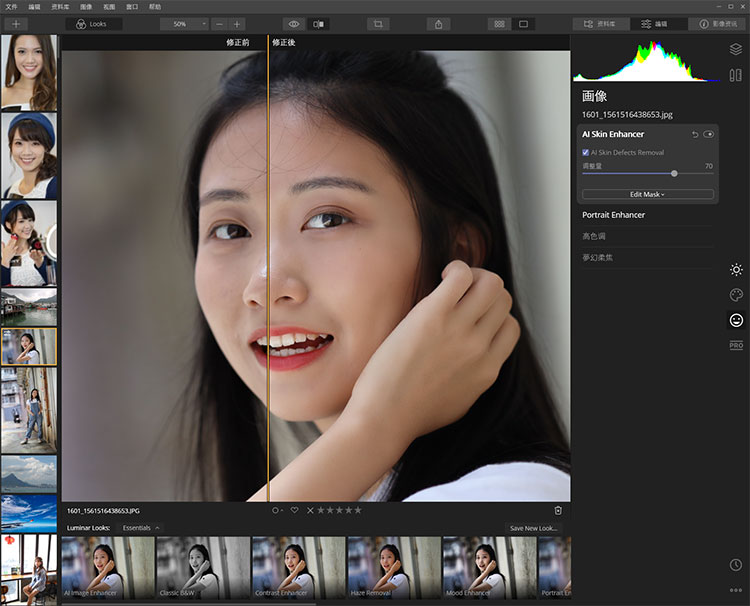Open the 50% zoom dropdown
Image resolution: width=750 pixels, height=606 pixels.
tap(184, 24)
